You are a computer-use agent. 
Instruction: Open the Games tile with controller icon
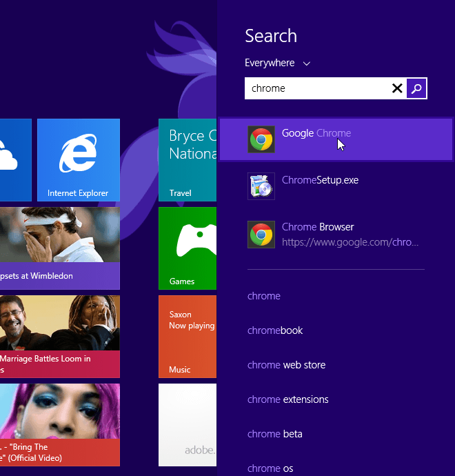coord(188,248)
